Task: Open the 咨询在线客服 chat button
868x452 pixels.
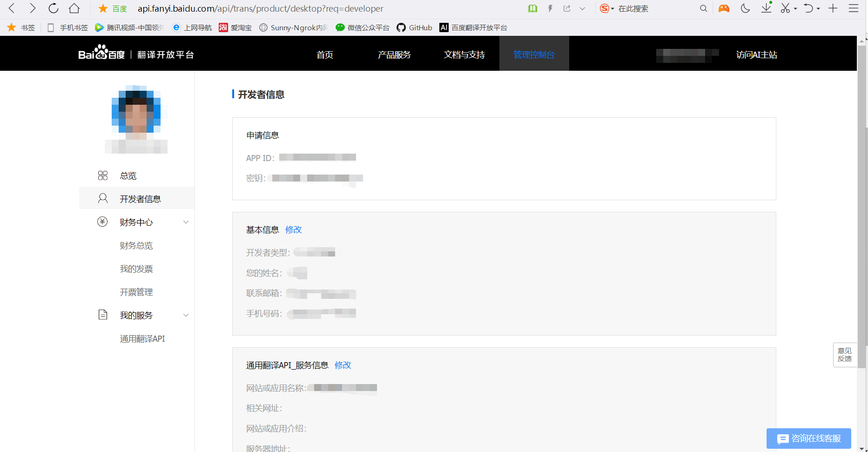Action: [808, 439]
